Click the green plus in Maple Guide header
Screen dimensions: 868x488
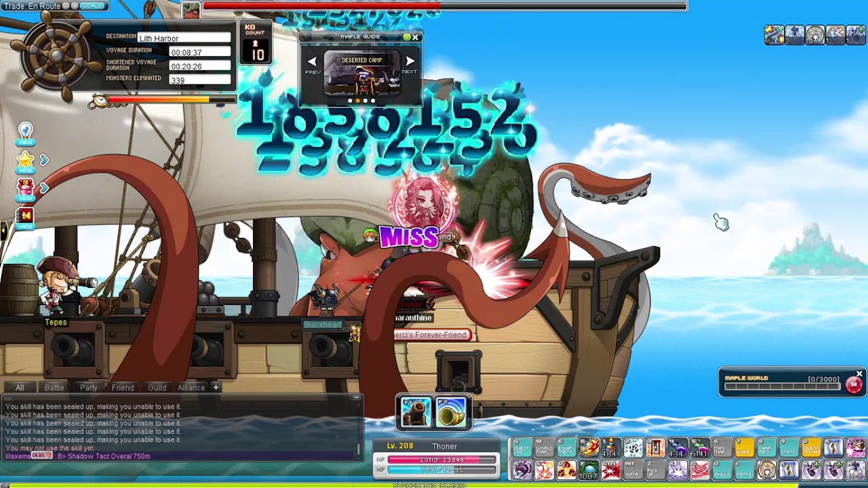[407, 37]
